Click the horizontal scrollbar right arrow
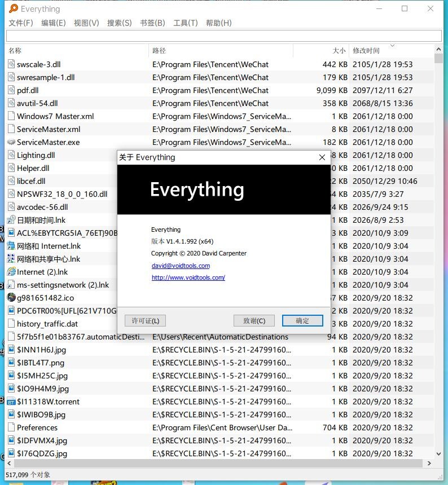The height and width of the screenshot is (485, 448). 429,463
